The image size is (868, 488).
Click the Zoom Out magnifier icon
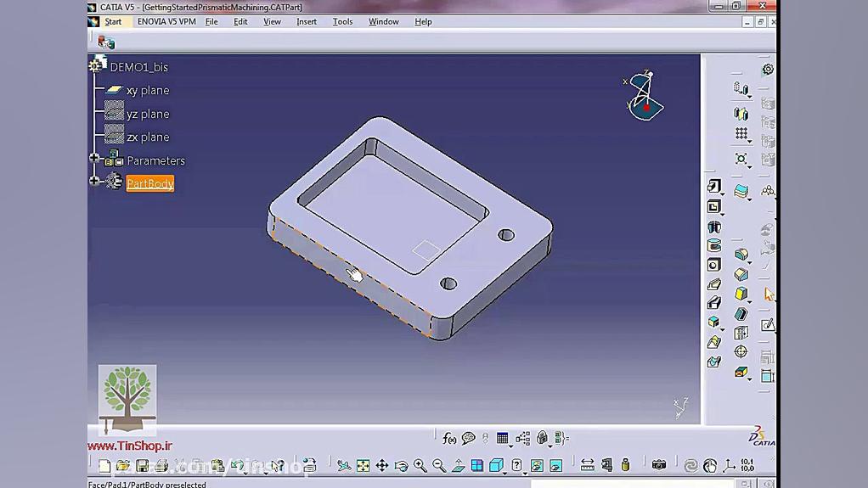[x=439, y=465]
